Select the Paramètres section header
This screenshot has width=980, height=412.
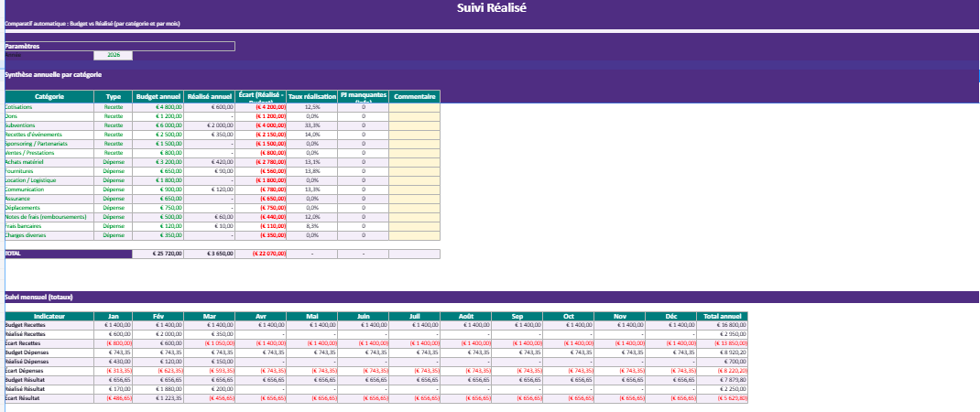(x=119, y=46)
